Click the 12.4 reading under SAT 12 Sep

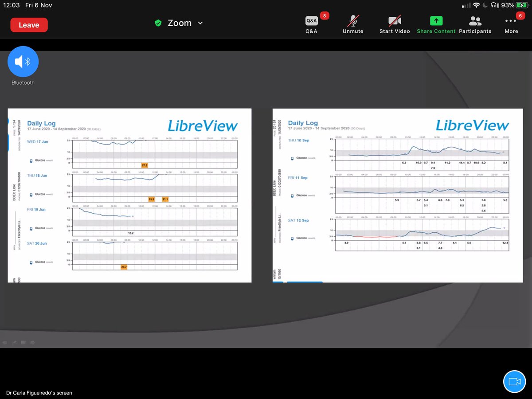(505, 243)
